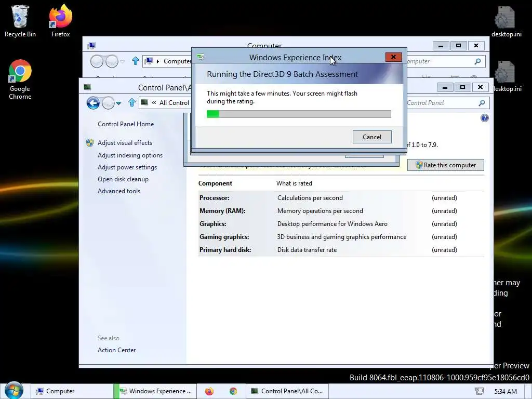The height and width of the screenshot is (399, 532).
Task: Expand the Control Panel breadcrumb chevron
Action: [154, 103]
